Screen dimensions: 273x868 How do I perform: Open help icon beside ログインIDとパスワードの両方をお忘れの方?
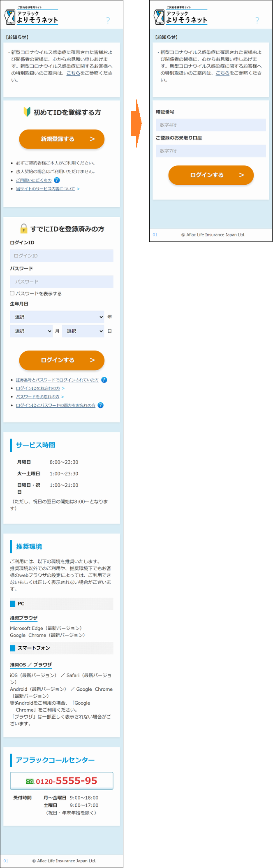(101, 405)
